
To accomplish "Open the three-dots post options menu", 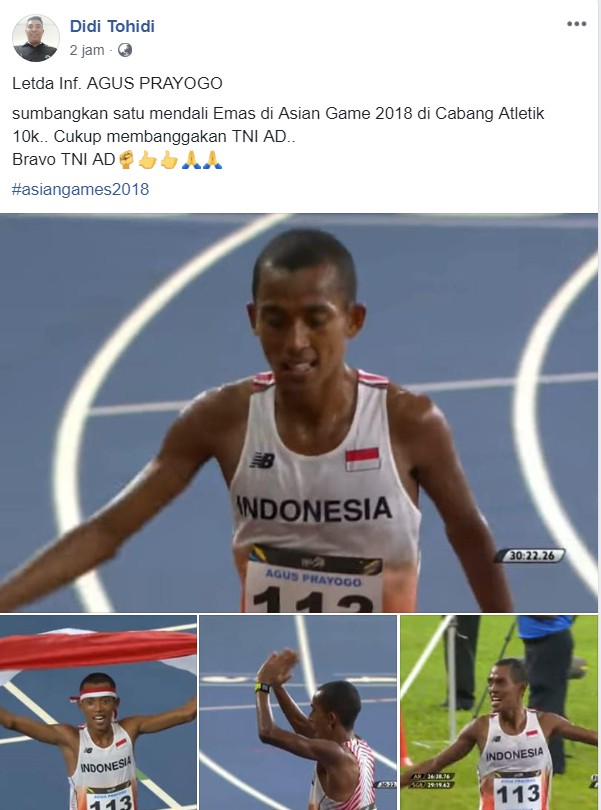I will (x=576, y=24).
